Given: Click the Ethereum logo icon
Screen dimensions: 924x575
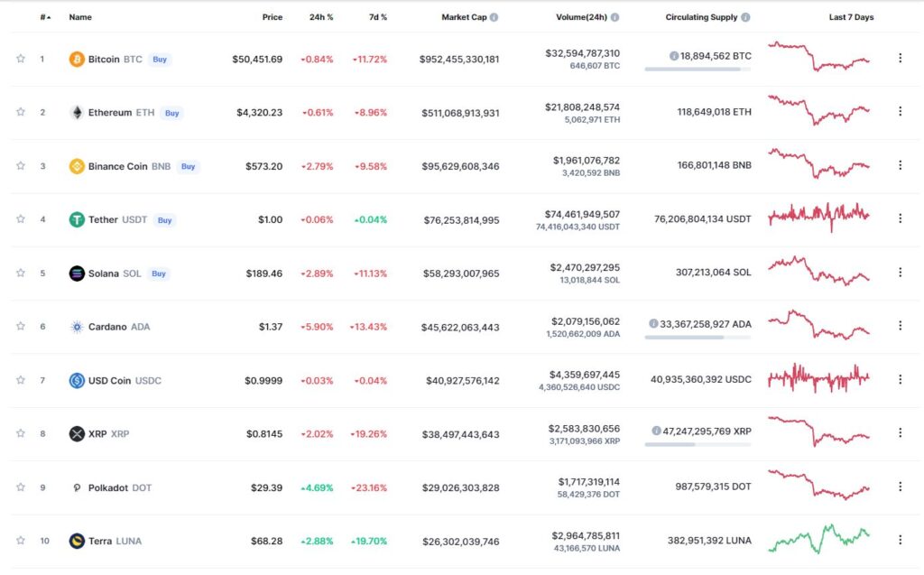Looking at the screenshot, I should click(x=77, y=113).
